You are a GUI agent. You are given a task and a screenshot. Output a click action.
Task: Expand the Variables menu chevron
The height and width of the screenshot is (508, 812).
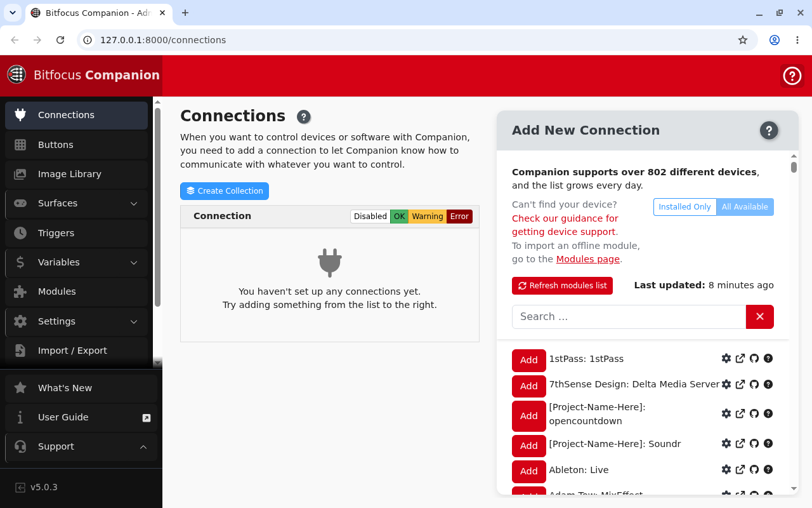point(134,263)
